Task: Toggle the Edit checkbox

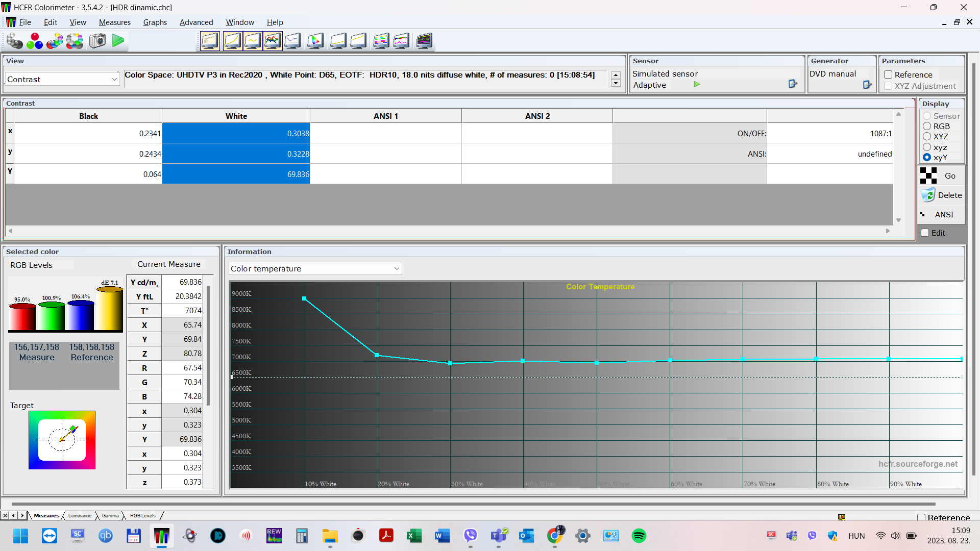Action: (x=925, y=233)
